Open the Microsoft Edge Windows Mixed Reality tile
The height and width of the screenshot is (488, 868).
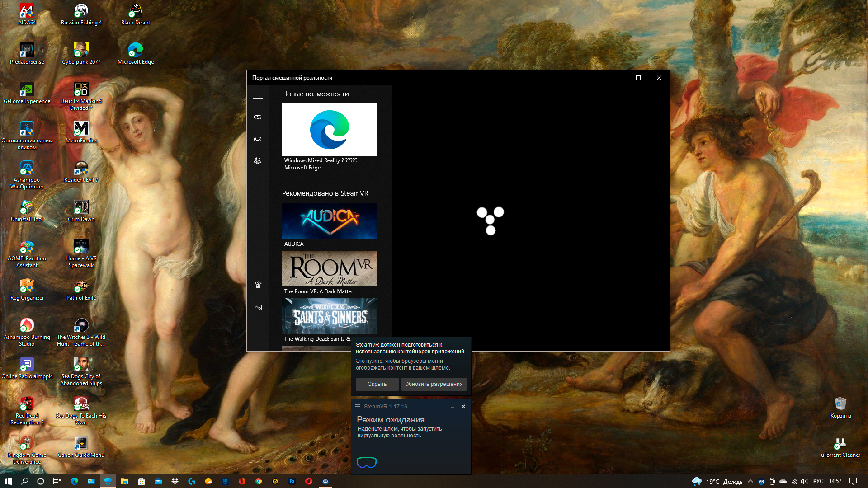(x=330, y=137)
